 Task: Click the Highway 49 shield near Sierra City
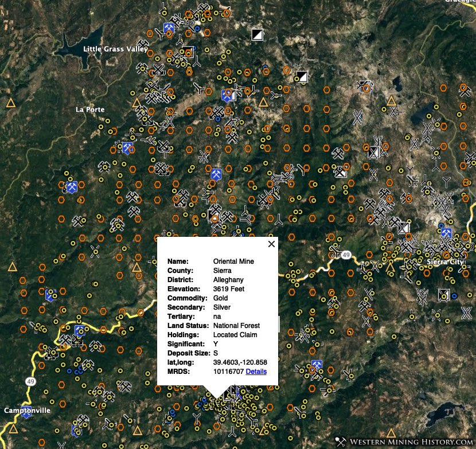[x=346, y=255]
